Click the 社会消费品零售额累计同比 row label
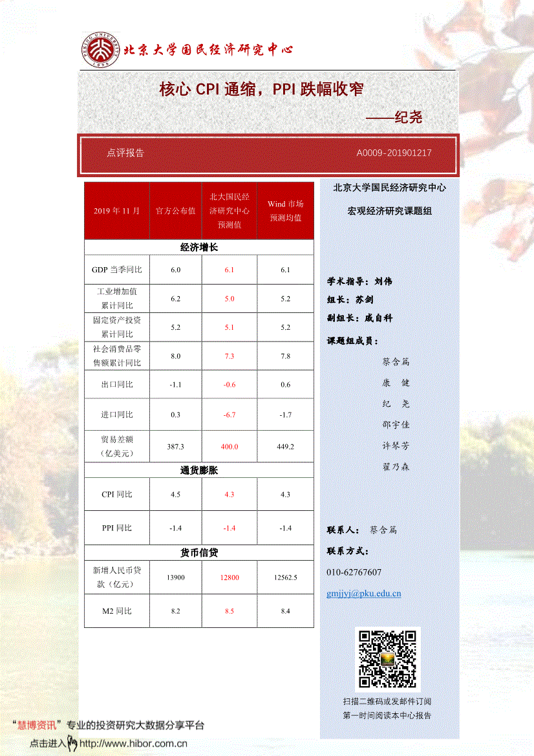The height and width of the screenshot is (756, 534). pos(116,356)
